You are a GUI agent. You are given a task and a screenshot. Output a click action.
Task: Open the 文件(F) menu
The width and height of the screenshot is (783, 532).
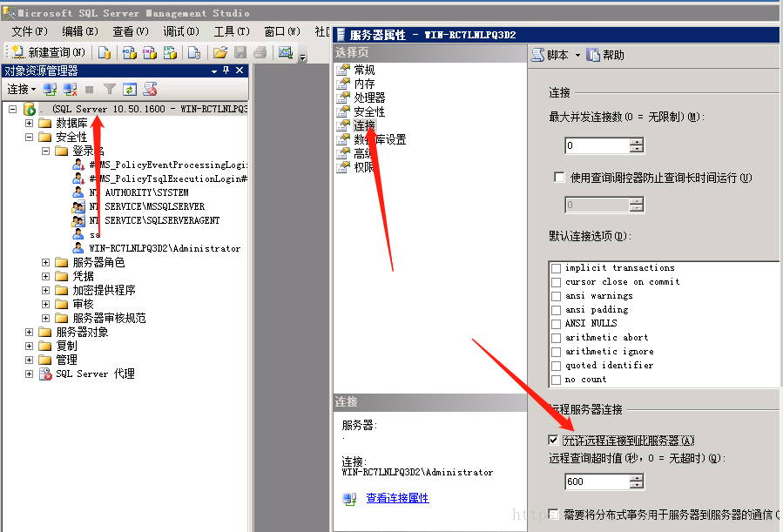point(30,31)
